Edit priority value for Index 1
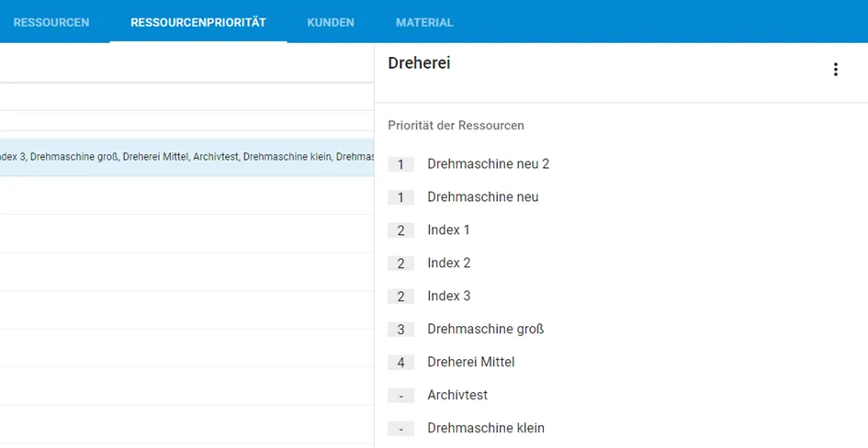Screen dimensions: 868x448 [x=400, y=230]
